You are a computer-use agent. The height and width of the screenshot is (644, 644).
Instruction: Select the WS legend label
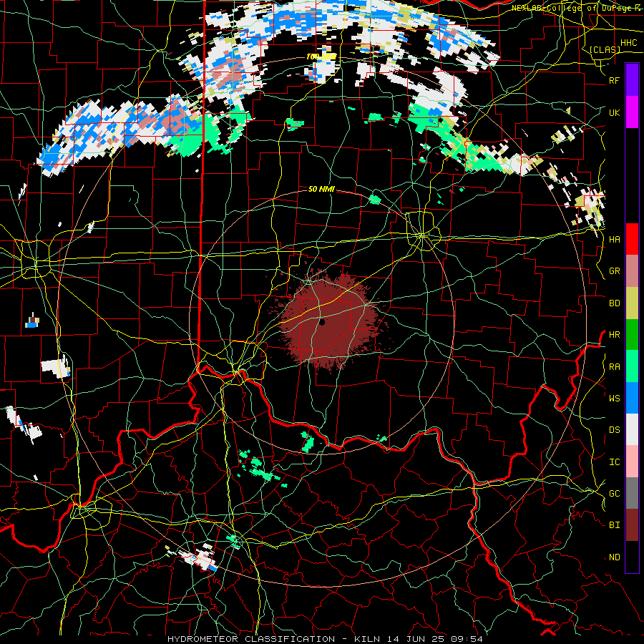coord(615,398)
